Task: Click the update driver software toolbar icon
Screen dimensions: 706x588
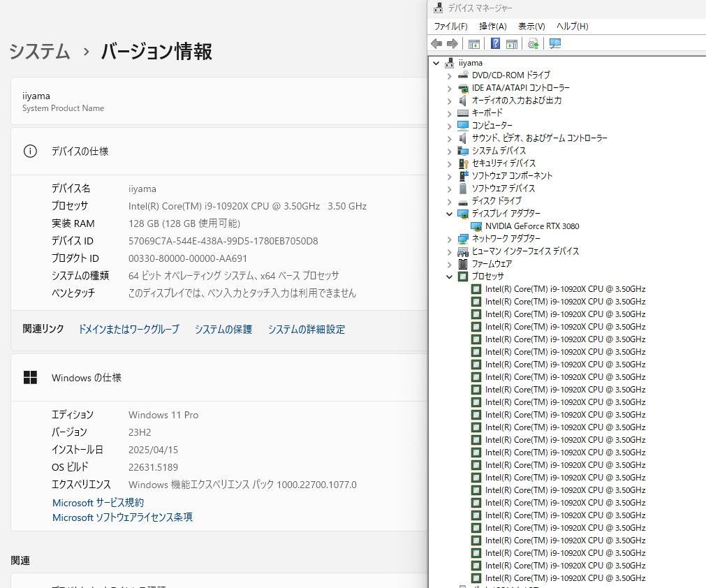Action: pyautogui.click(x=534, y=43)
